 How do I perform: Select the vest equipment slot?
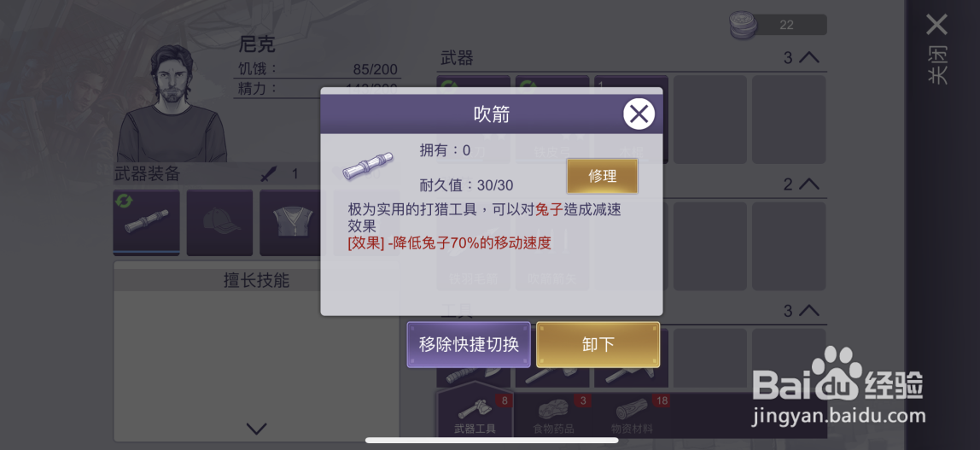[293, 223]
